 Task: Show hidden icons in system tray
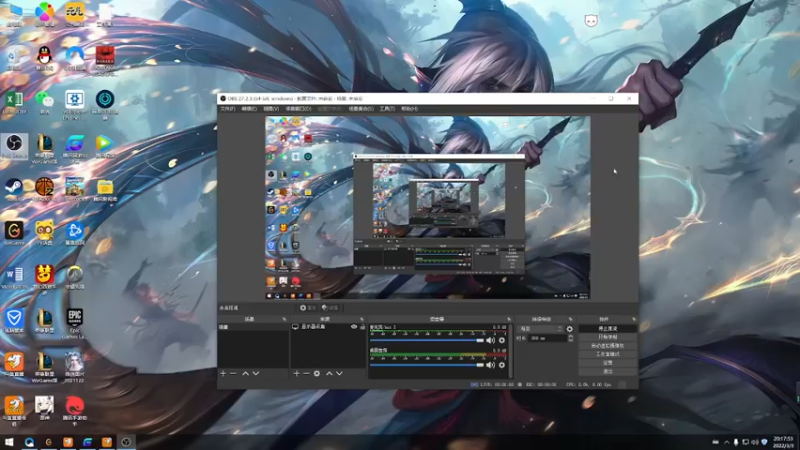[727, 442]
